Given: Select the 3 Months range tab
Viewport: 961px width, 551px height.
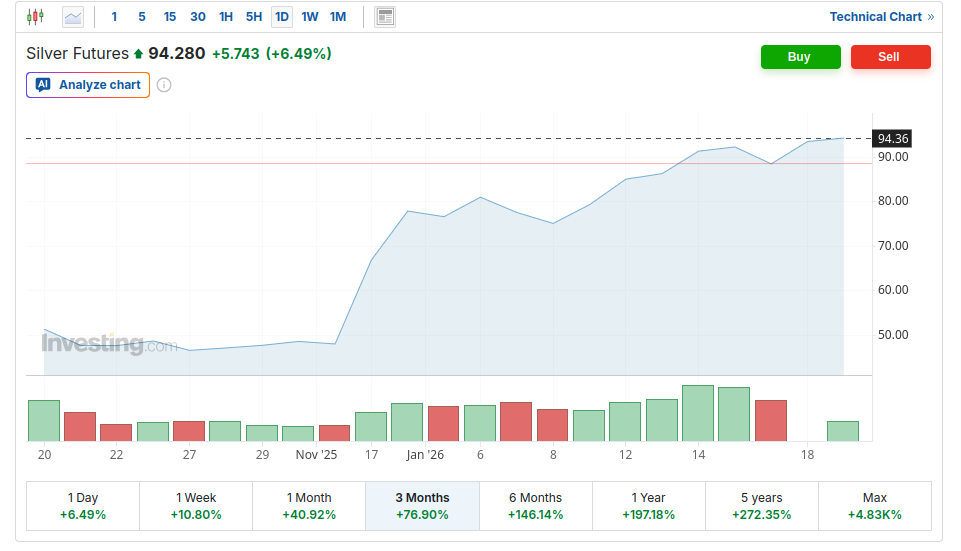Looking at the screenshot, I should 422,506.
